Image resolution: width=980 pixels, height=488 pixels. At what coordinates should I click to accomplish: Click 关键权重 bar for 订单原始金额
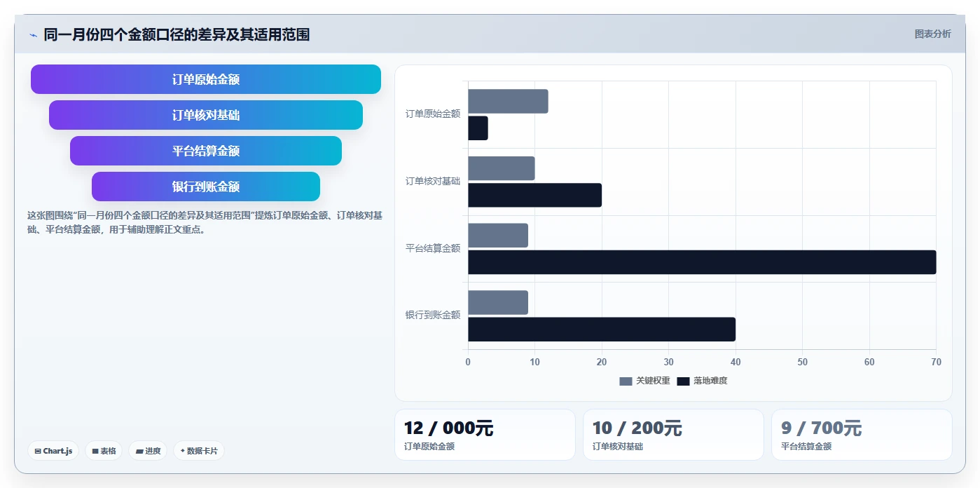pos(508,102)
